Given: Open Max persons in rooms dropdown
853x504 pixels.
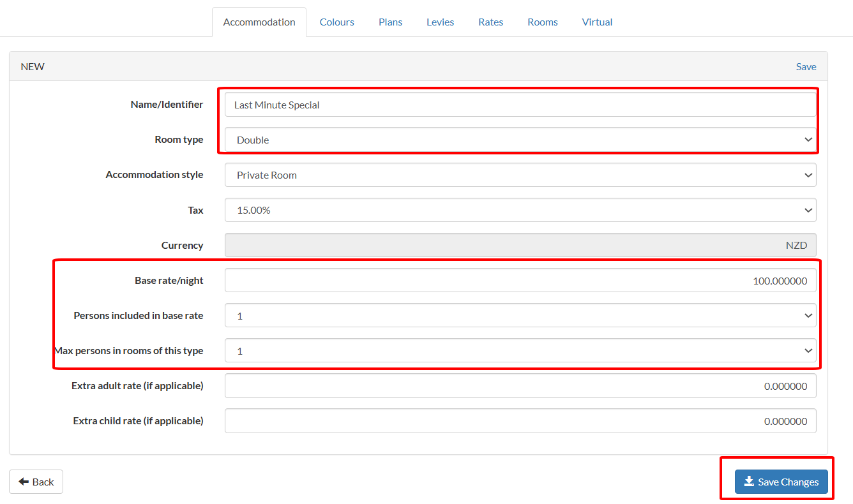Looking at the screenshot, I should click(520, 350).
